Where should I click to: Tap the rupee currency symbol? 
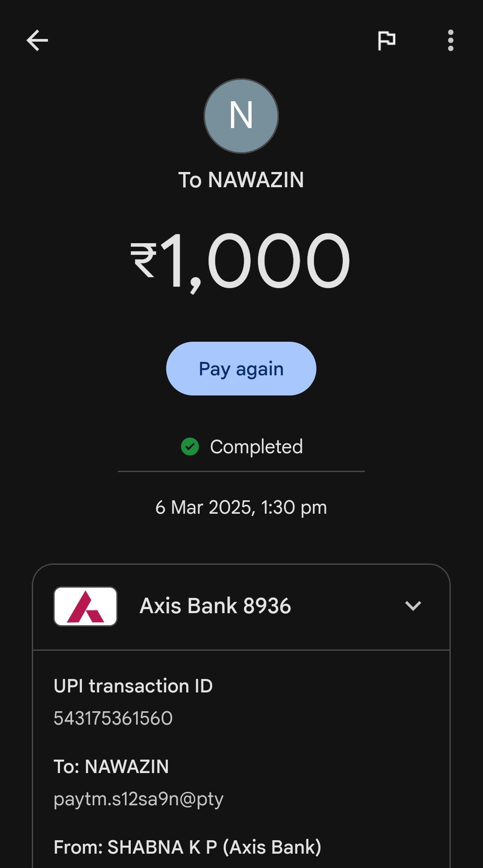click(143, 260)
